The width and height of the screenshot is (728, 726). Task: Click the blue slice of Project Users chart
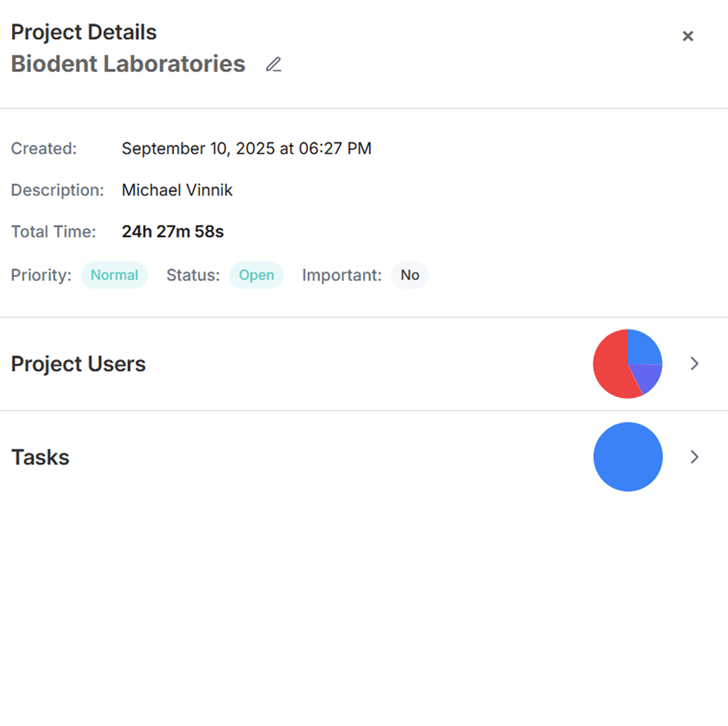(642, 347)
